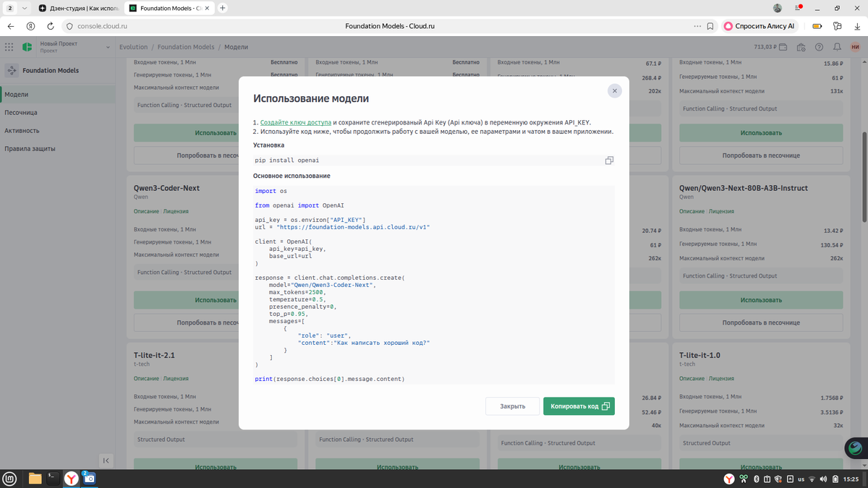Screen dimensions: 868x488
Task: Go back in the browser
Action: pyautogui.click(x=11, y=26)
